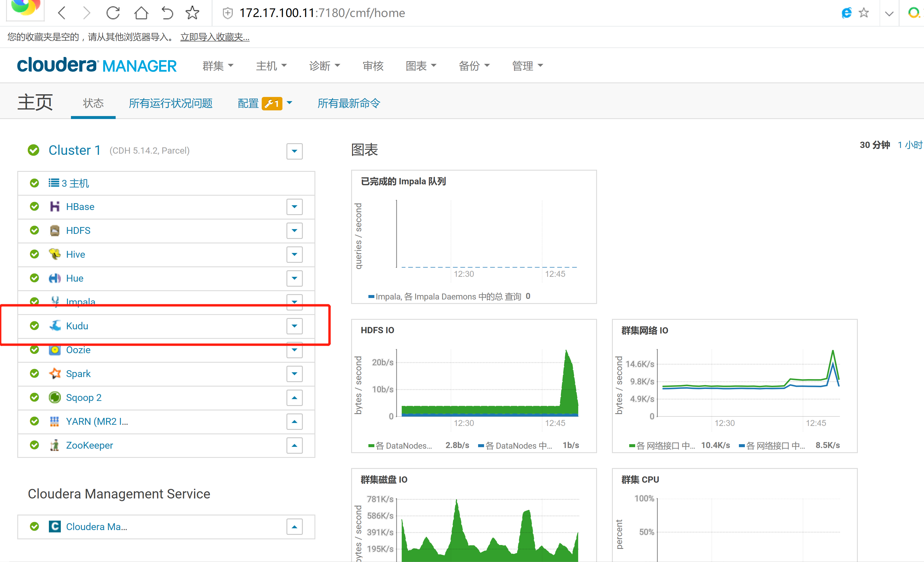
Task: Click the YARN service icon
Action: coord(55,421)
